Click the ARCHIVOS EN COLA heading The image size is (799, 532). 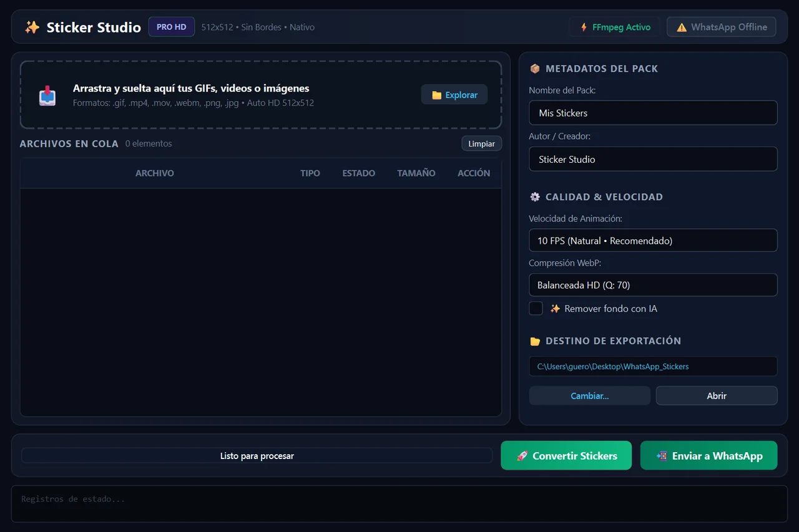click(69, 143)
